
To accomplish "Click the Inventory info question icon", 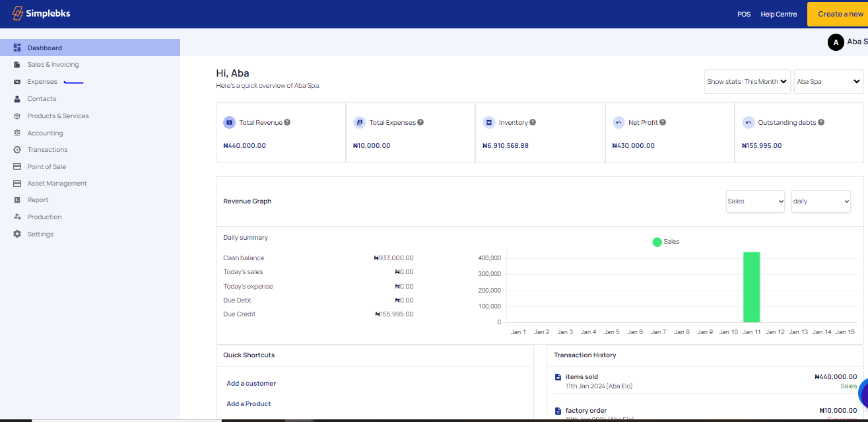I will [x=533, y=122].
